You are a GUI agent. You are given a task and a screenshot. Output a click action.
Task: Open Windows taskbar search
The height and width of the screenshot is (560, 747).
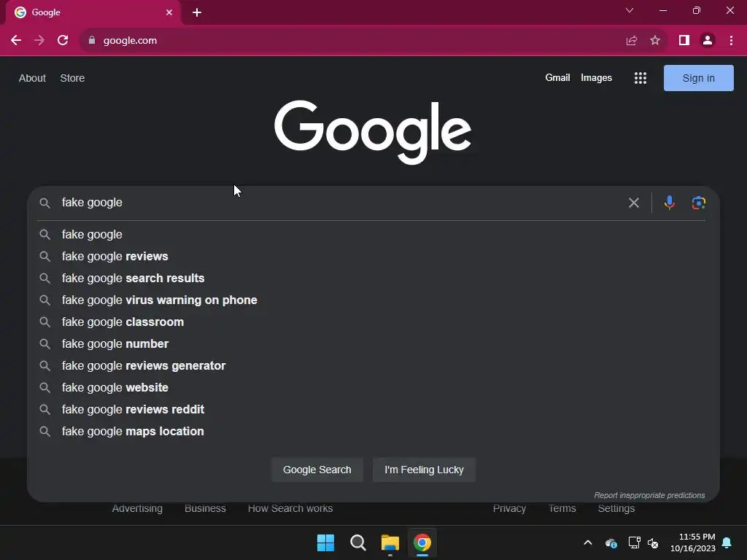coord(357,542)
